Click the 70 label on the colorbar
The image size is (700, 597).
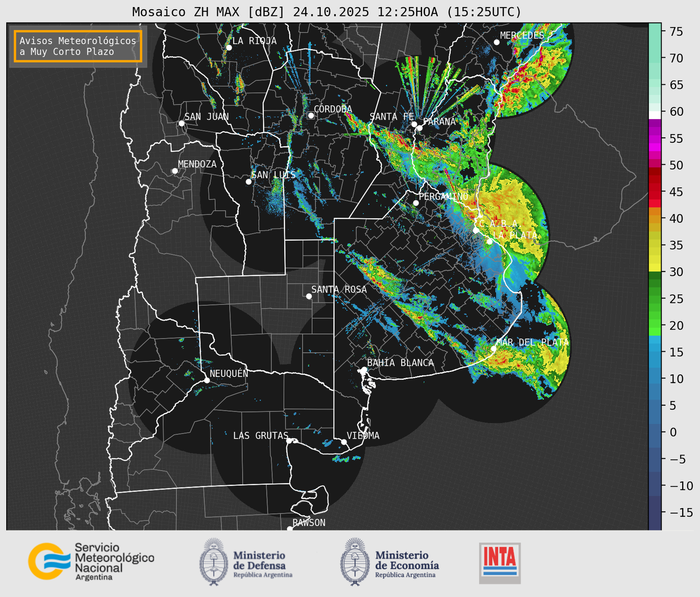pos(676,59)
